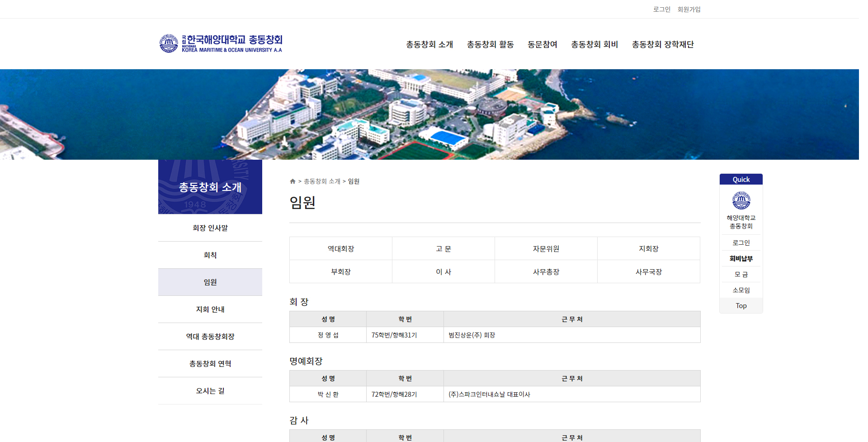
Task: Open 총동창회 소개 main menu
Action: (429, 44)
